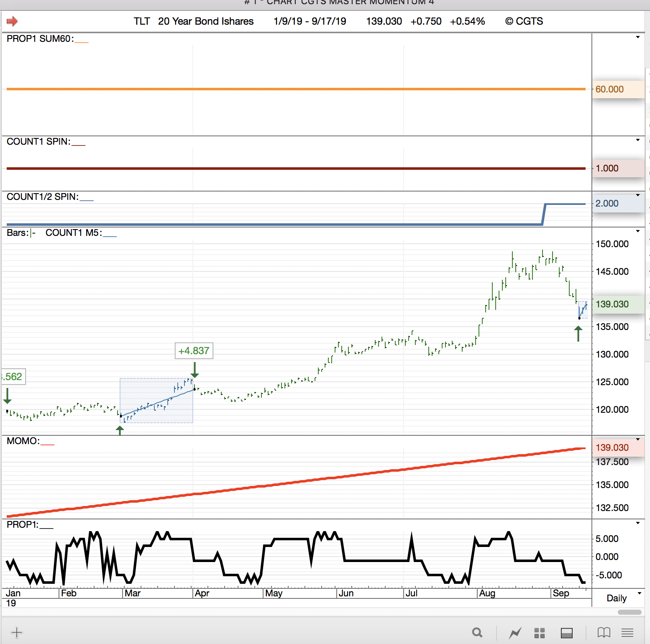
Task: Select the PROP1 label in bottom pane
Action: (23, 525)
